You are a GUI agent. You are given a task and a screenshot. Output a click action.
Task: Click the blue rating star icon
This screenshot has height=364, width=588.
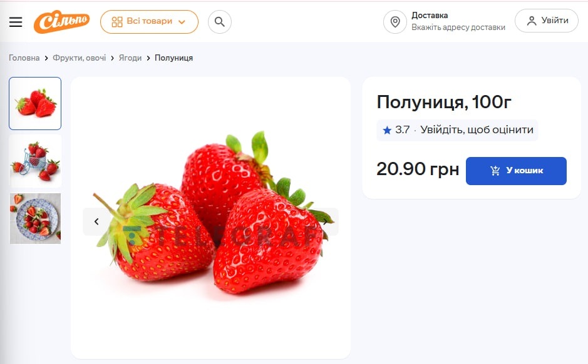point(387,130)
